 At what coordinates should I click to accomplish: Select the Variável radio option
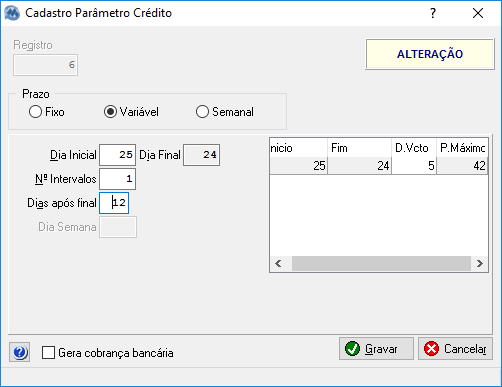pyautogui.click(x=110, y=112)
